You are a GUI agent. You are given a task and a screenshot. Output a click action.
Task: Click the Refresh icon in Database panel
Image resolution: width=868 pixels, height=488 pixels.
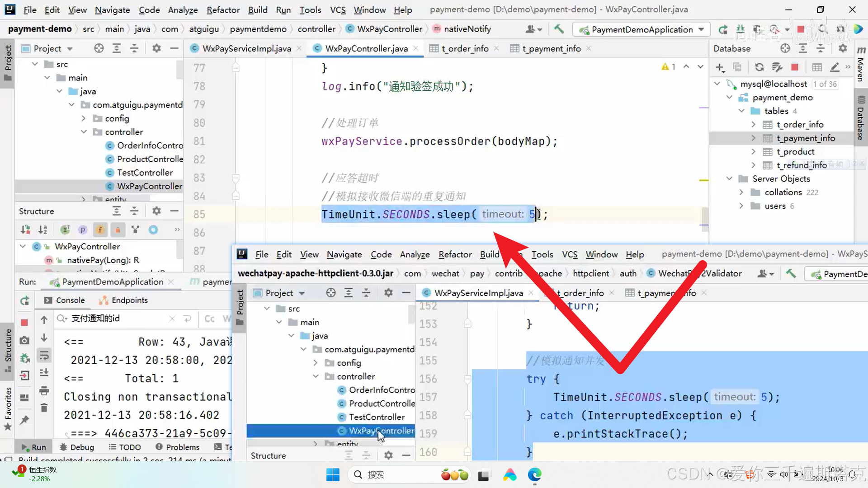759,67
